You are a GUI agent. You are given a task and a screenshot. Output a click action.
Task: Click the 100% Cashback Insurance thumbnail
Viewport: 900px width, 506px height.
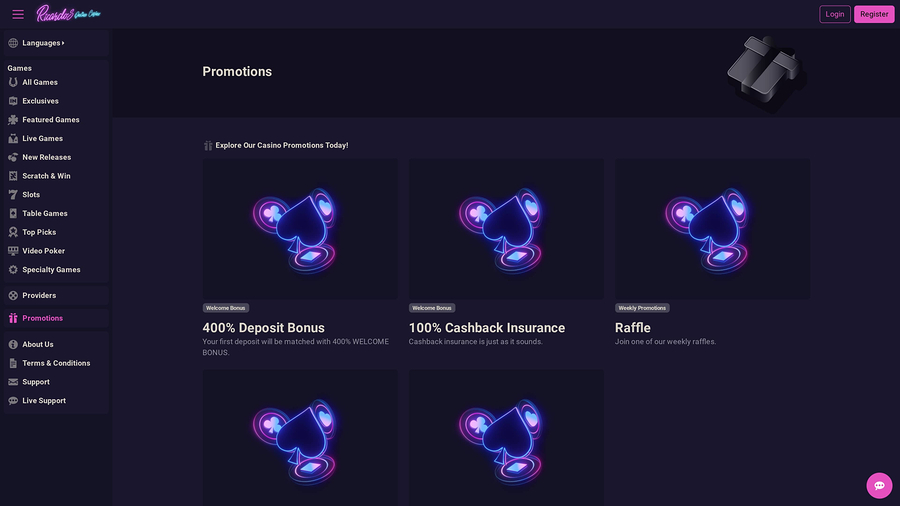(x=506, y=229)
